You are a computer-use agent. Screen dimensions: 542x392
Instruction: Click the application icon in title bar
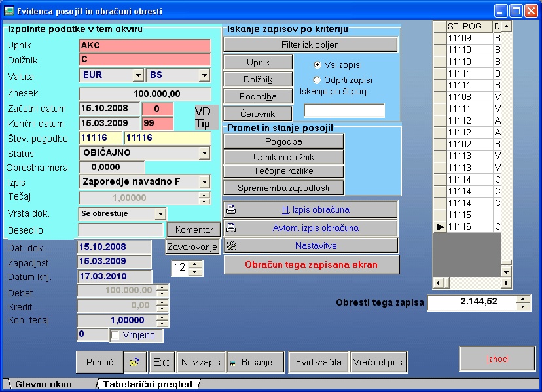tap(9, 10)
